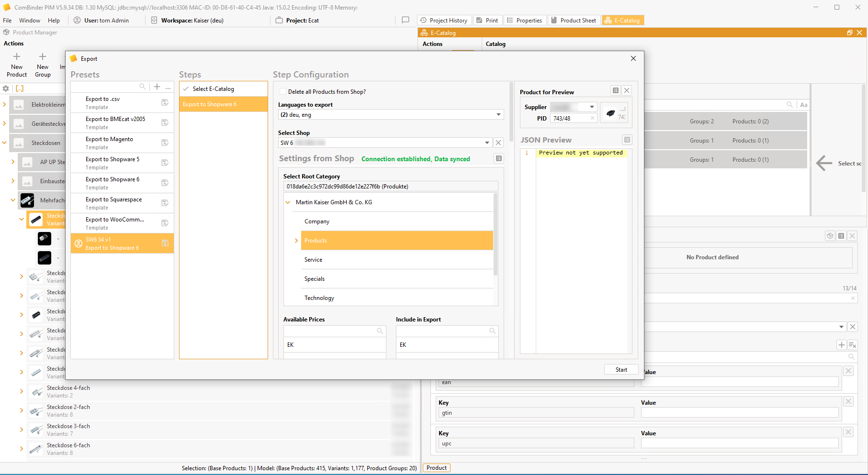Open the Settings from Shop list icon

pyautogui.click(x=498, y=158)
